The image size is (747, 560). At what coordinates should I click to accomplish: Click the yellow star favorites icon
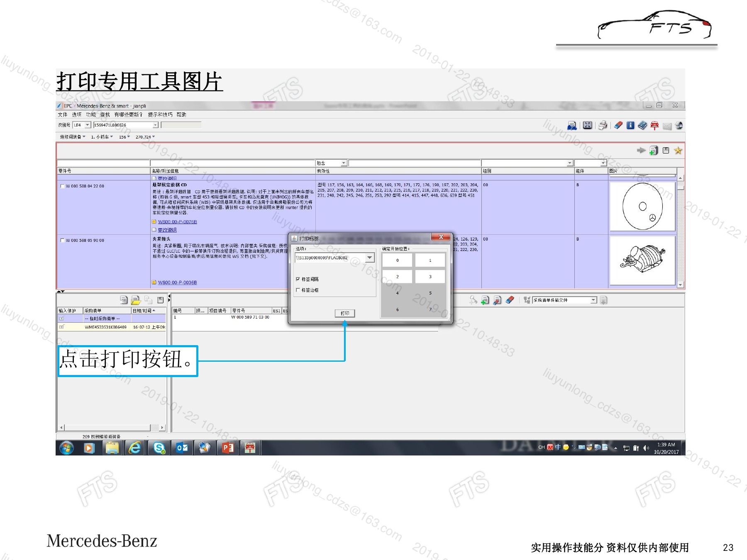click(x=678, y=150)
